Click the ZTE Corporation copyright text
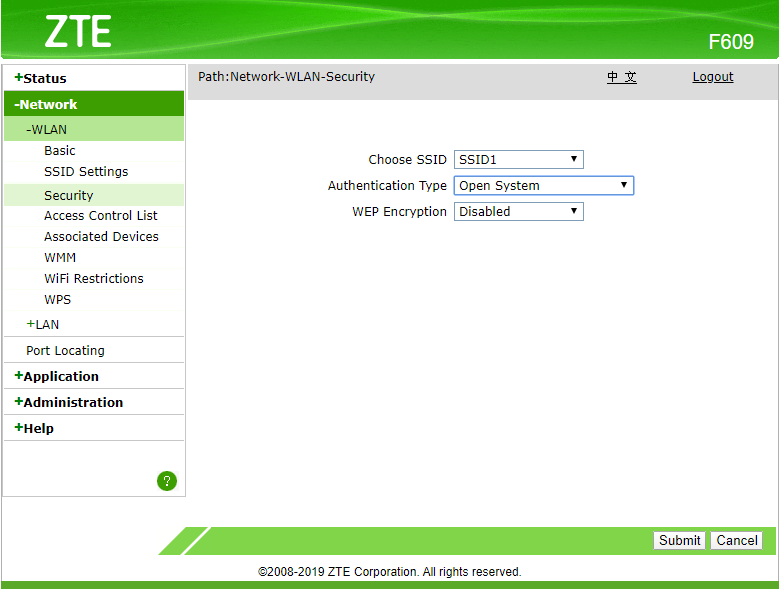 pos(390,572)
